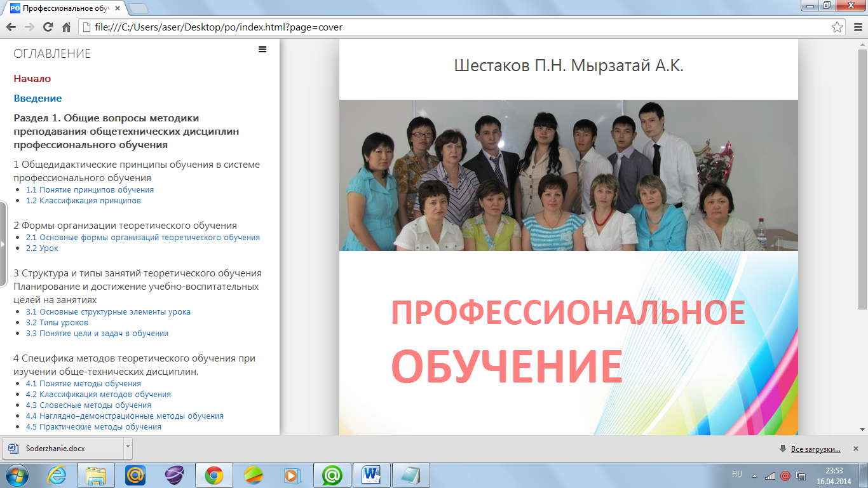Open Windows Explorer from the taskbar
This screenshot has width=868, height=488.
coord(96,475)
